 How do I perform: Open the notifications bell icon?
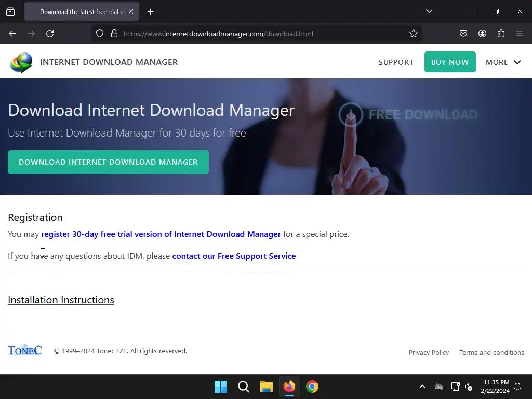(518, 387)
